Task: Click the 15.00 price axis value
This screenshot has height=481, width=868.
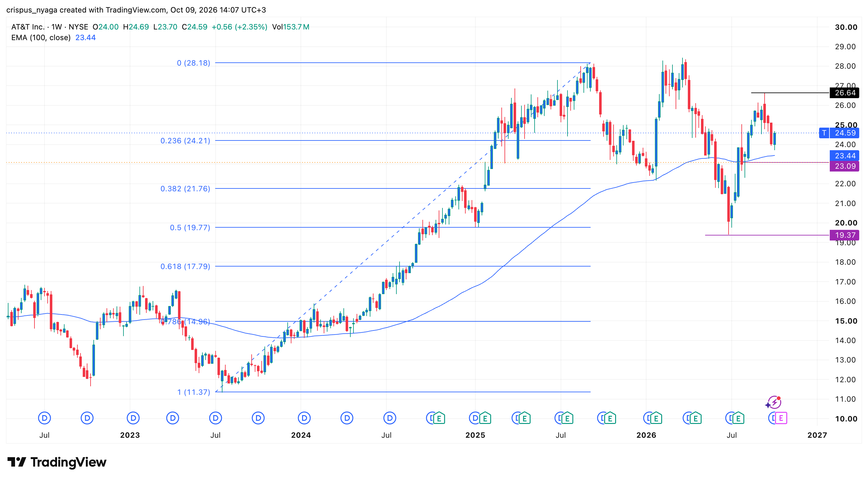Action: 846,321
